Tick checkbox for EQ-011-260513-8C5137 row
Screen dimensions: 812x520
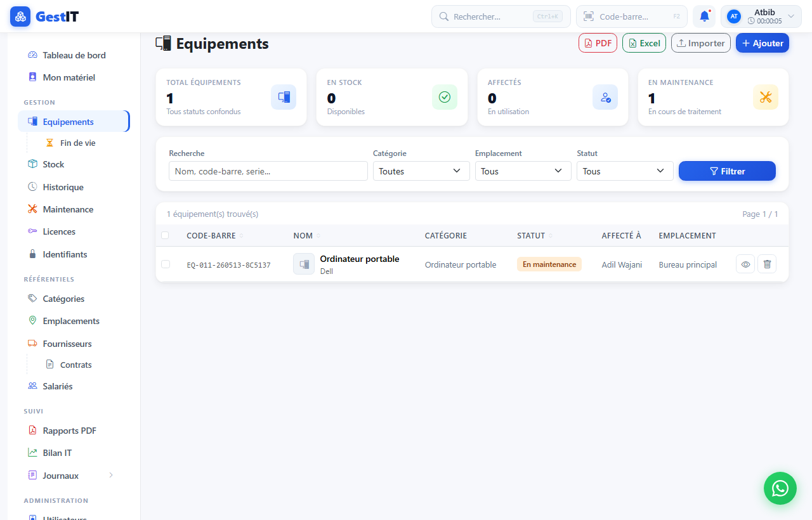pyautogui.click(x=166, y=264)
